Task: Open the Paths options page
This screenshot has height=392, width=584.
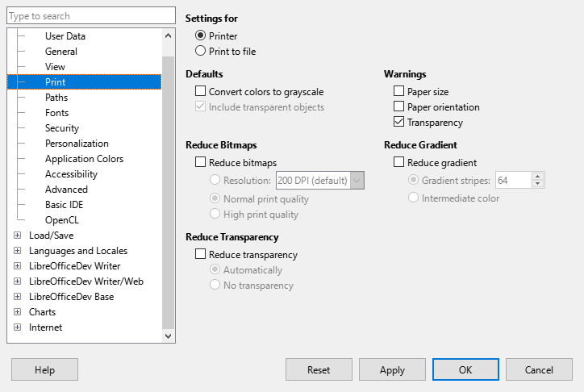Action: 56,98
